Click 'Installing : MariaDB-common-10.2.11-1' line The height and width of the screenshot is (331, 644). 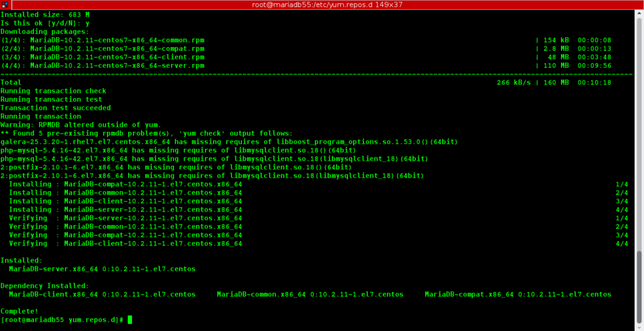(126, 193)
